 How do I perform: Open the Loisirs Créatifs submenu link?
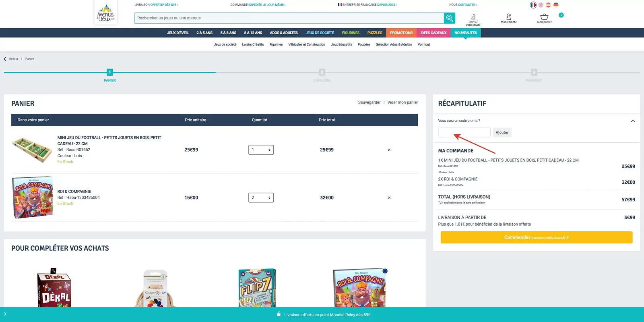[253, 45]
